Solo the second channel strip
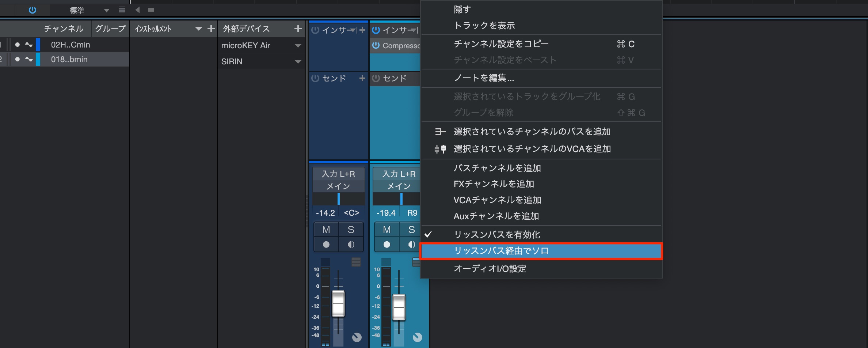Image resolution: width=868 pixels, height=348 pixels. pyautogui.click(x=410, y=230)
